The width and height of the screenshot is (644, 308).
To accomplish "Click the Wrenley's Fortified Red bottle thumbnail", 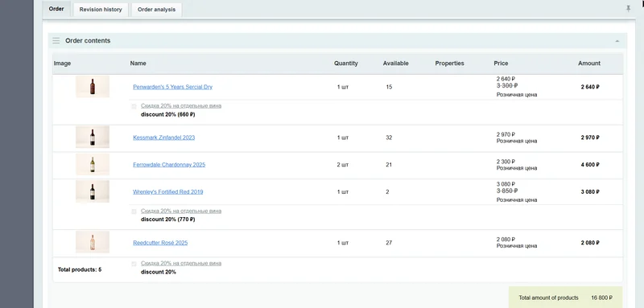I will [x=93, y=191].
